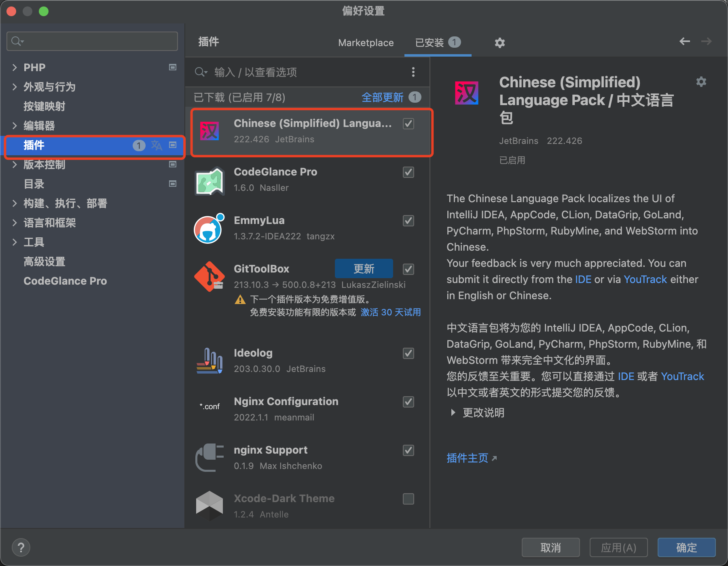Focus the plugin search input field
728x566 pixels.
307,72
